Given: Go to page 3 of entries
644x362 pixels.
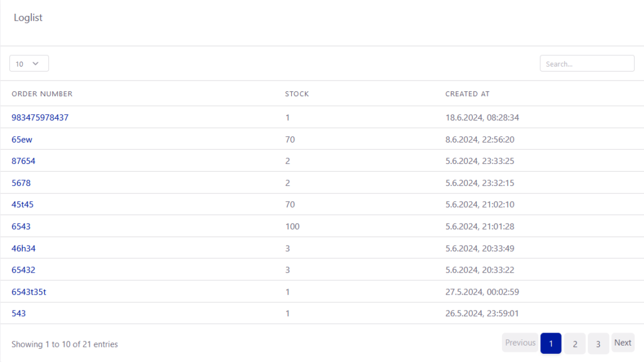Looking at the screenshot, I should pos(598,344).
